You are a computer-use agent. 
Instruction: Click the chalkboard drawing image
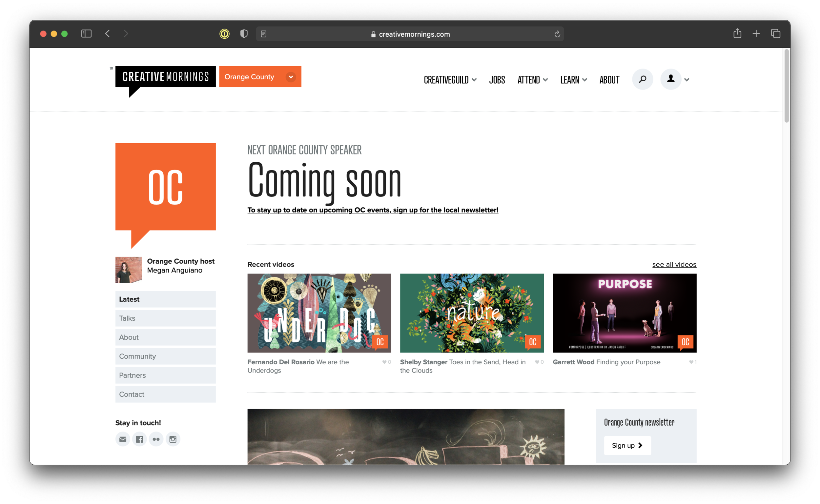[x=406, y=437]
